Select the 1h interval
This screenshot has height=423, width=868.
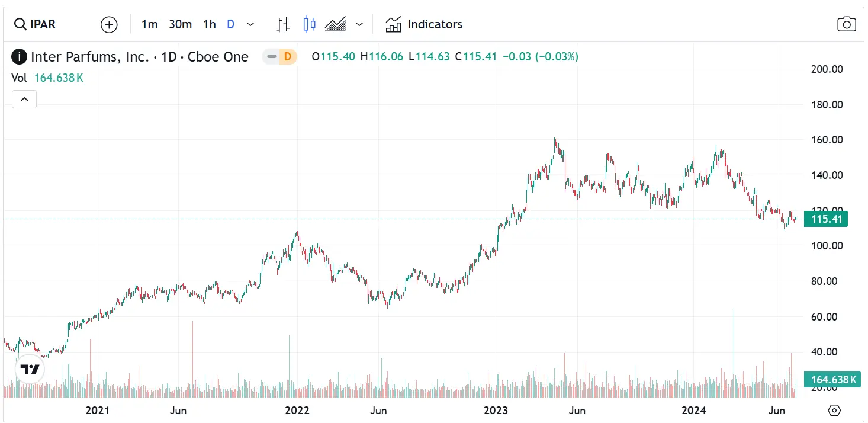click(x=210, y=24)
